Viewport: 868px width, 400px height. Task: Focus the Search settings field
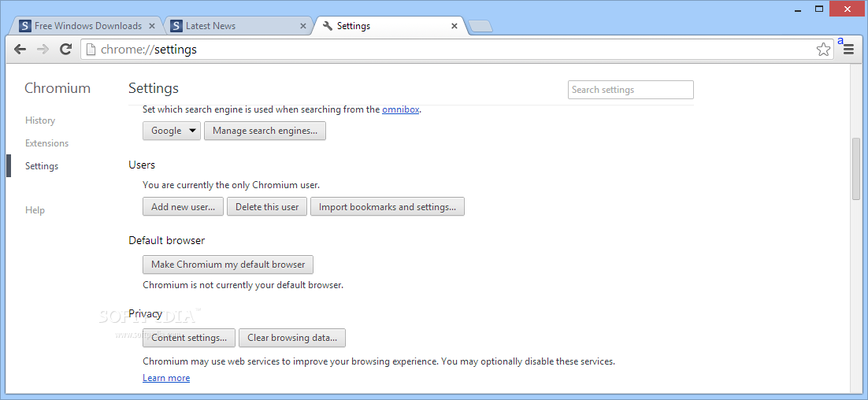630,90
